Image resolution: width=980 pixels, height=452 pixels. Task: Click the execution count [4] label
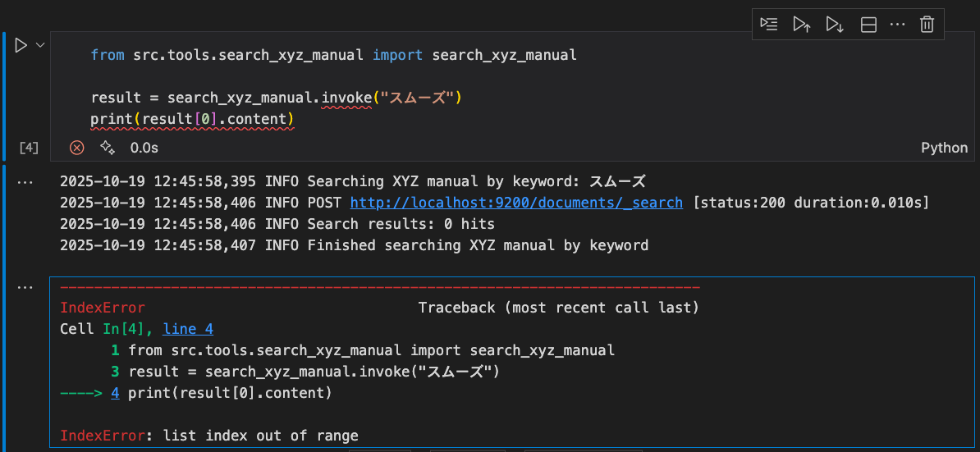pos(29,148)
